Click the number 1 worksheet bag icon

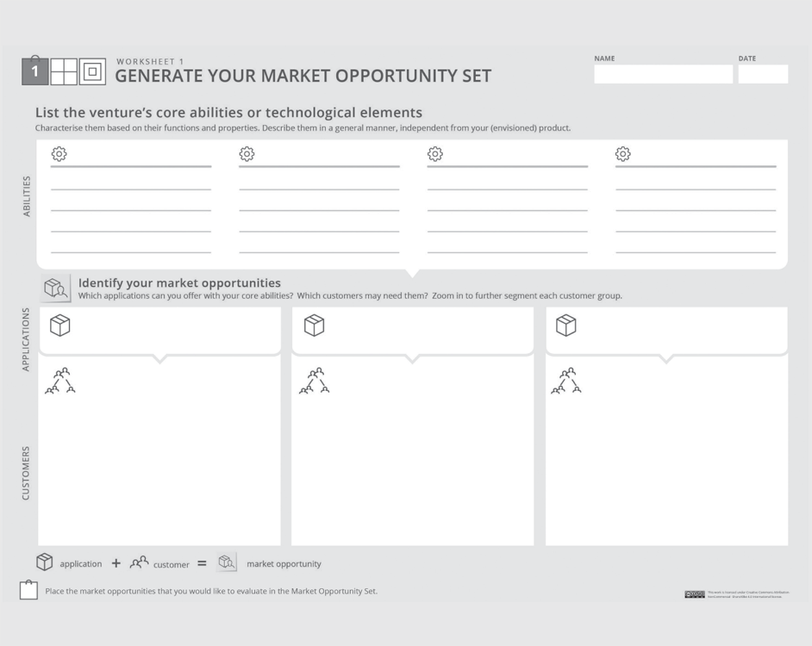tap(34, 71)
